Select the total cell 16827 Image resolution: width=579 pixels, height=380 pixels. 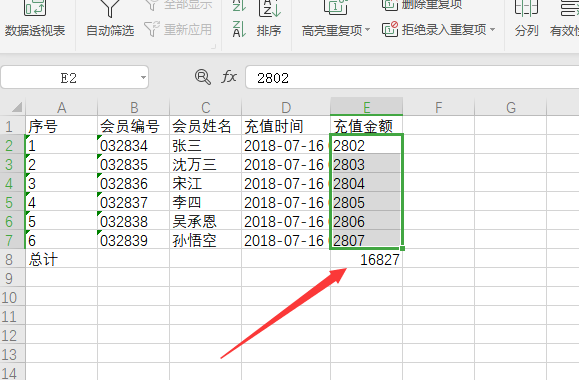[x=366, y=259]
